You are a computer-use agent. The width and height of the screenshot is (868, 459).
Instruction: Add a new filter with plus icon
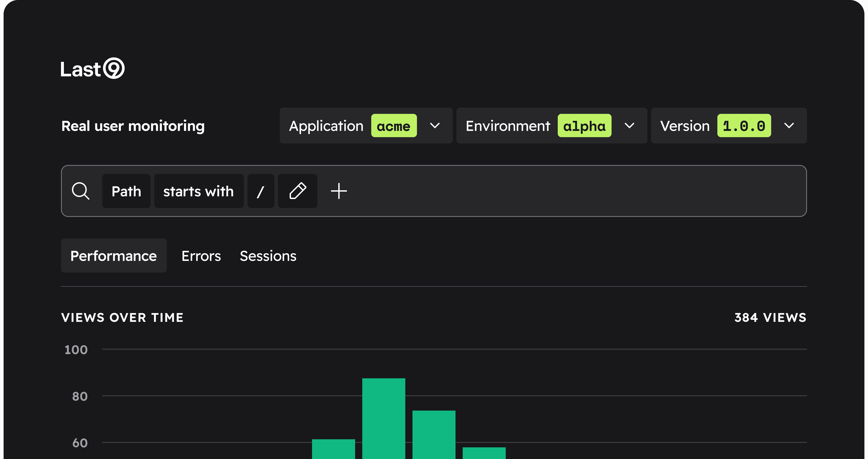point(339,191)
